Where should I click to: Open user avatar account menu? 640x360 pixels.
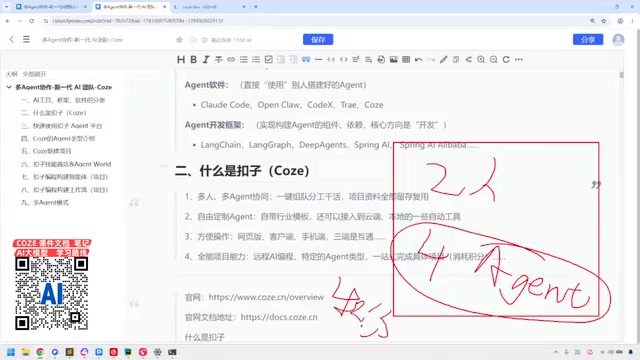[618, 40]
